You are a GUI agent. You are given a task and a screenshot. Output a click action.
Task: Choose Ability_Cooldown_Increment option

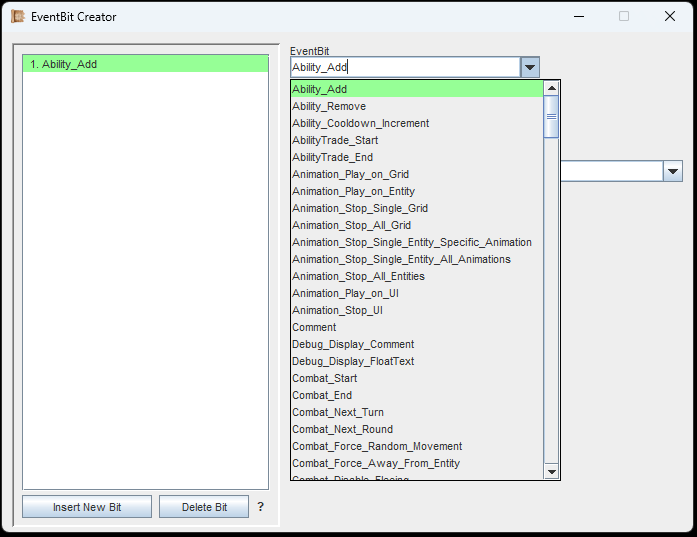click(x=360, y=123)
